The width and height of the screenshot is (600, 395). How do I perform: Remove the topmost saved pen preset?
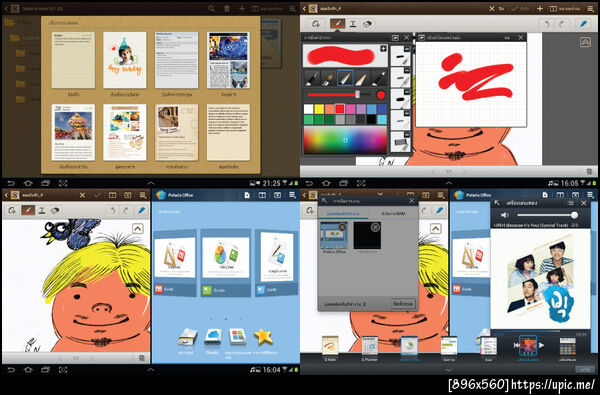407,49
